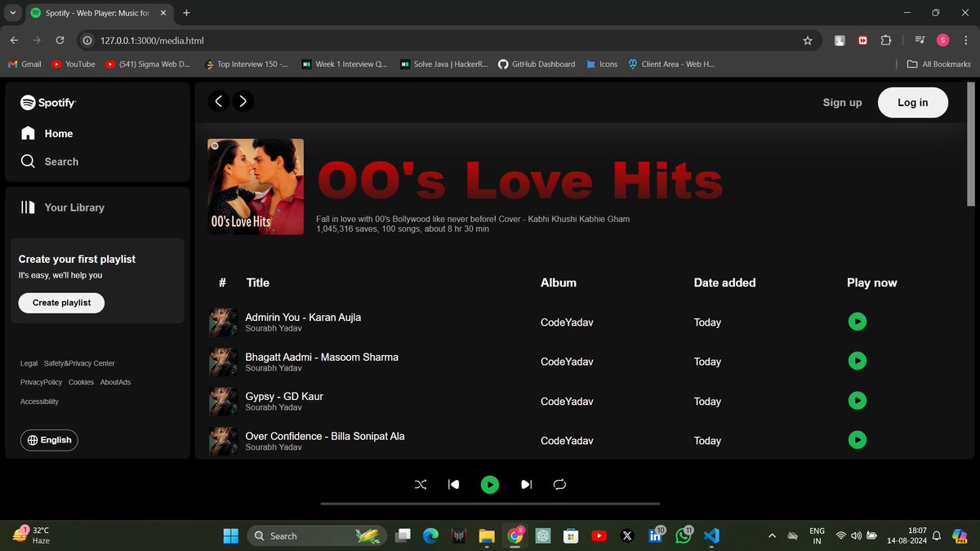980x551 pixels.
Task: Click the Create playlist button
Action: coord(61,303)
